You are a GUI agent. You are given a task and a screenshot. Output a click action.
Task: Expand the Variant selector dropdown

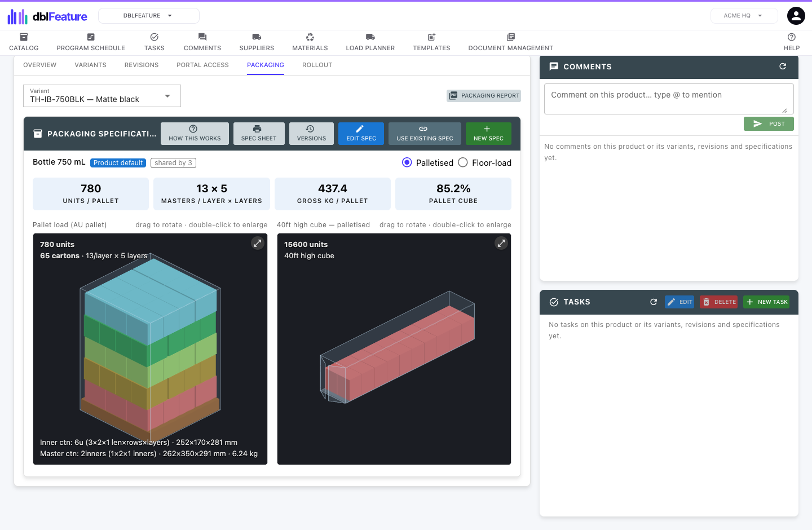102,96
